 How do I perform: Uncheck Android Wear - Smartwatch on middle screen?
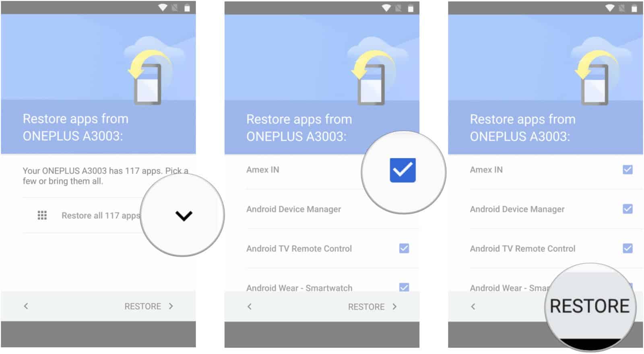pos(404,287)
